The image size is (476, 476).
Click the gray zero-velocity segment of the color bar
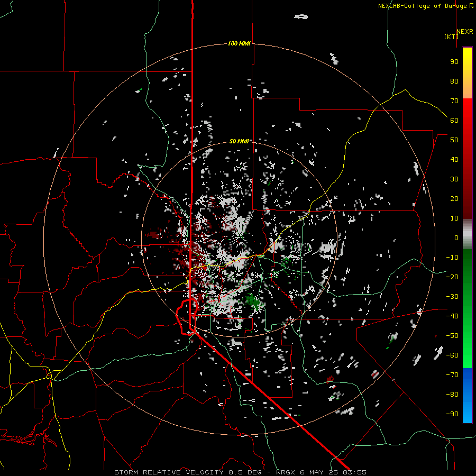pos(467,234)
